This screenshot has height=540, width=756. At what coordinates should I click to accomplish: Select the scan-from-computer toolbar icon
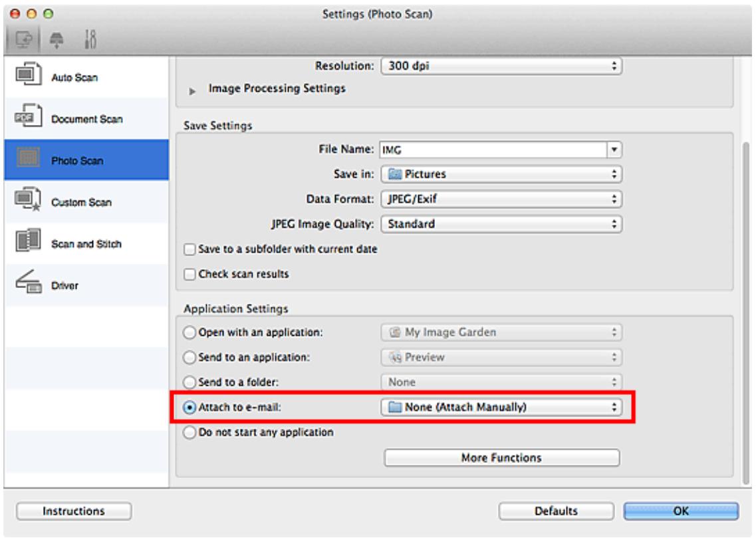24,39
